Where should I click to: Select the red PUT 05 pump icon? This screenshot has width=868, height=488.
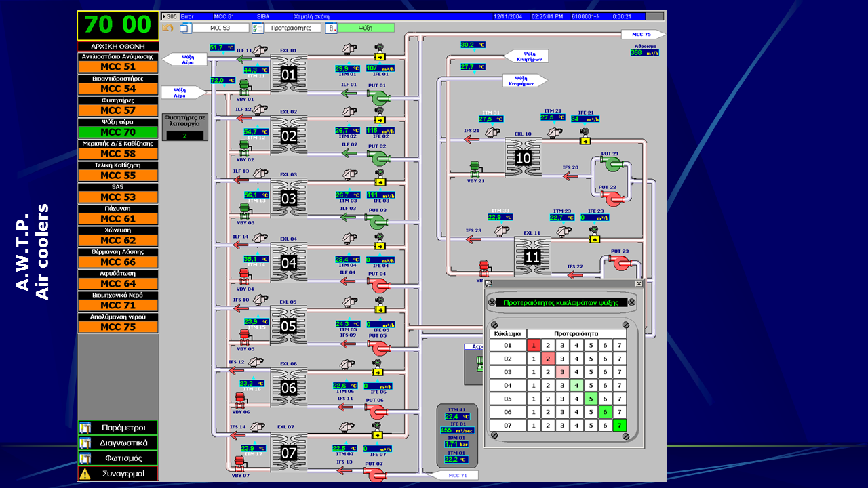coord(377,348)
